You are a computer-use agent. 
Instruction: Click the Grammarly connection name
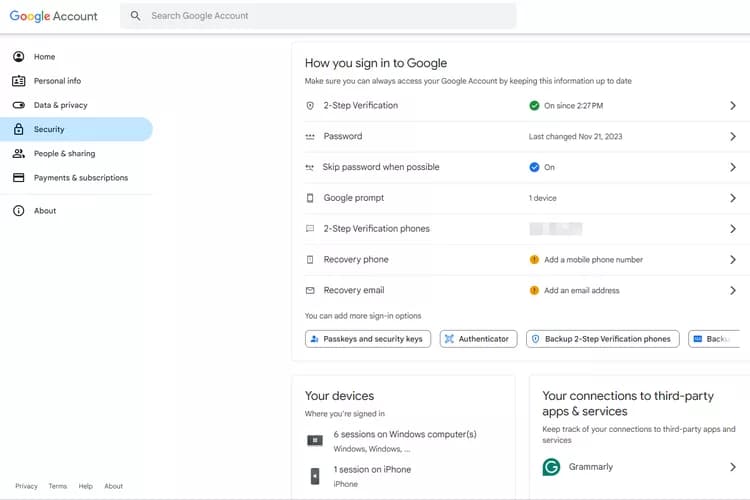[591, 467]
